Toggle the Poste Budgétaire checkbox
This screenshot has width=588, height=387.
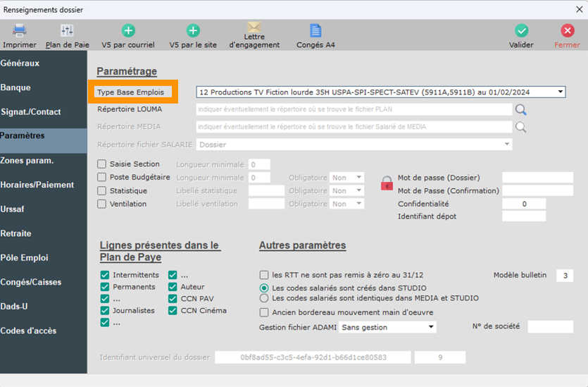click(101, 177)
